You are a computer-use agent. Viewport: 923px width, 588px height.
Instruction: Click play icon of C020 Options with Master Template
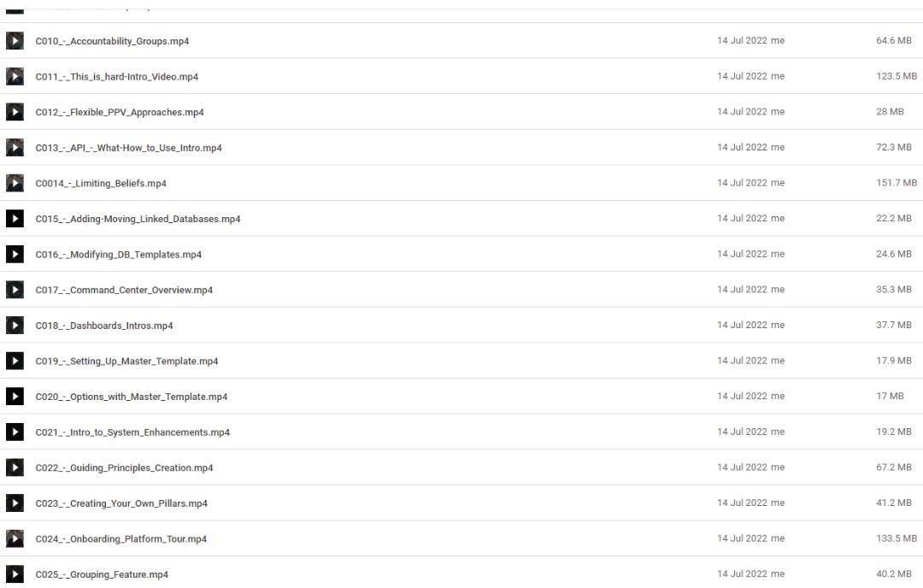15,396
